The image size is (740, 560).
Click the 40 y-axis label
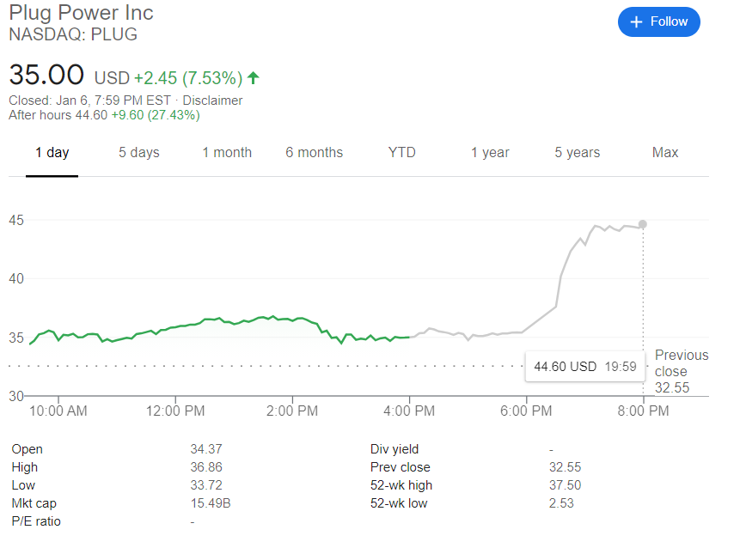pyautogui.click(x=16, y=279)
